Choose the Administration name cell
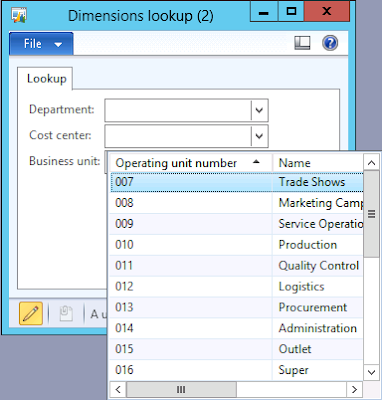Screen dimensions: 382x400 click(318, 328)
